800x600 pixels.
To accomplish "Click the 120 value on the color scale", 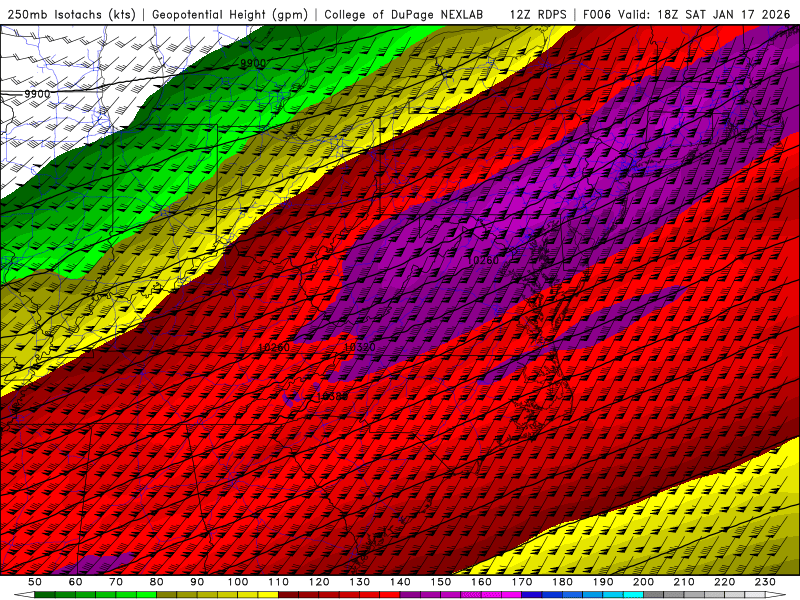I will [319, 582].
